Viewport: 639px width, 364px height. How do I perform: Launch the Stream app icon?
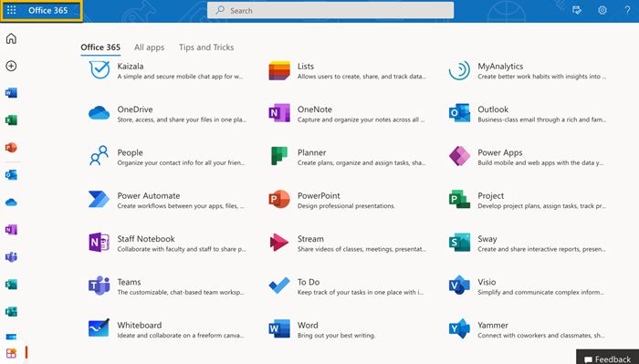point(279,243)
